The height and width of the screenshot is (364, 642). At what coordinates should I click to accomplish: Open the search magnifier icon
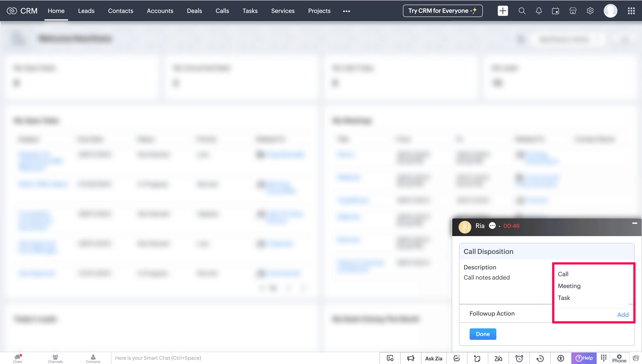tap(522, 11)
